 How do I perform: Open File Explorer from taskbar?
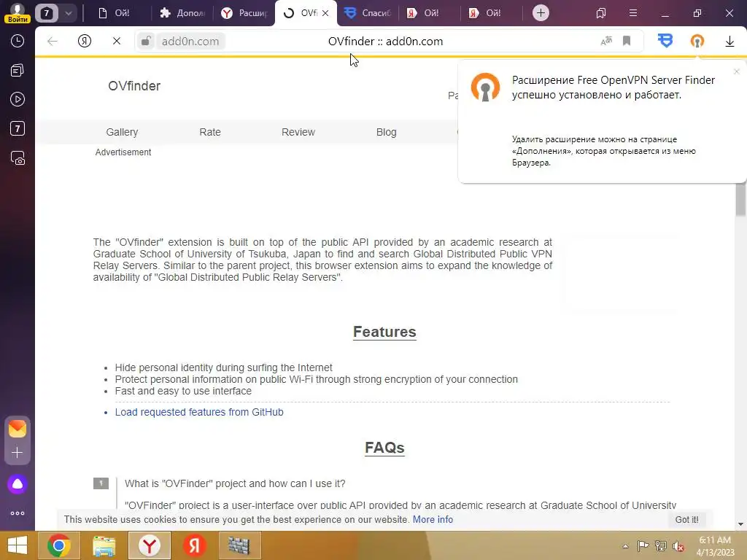[x=104, y=545]
